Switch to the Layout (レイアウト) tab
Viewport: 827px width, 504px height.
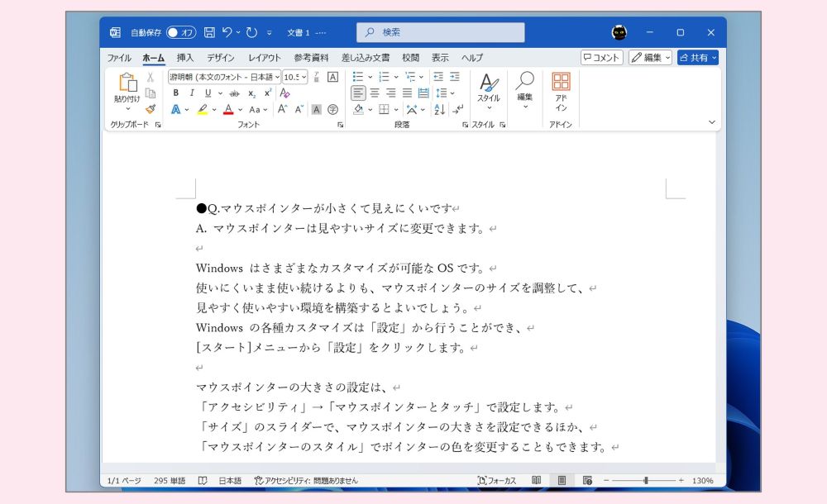[265, 58]
